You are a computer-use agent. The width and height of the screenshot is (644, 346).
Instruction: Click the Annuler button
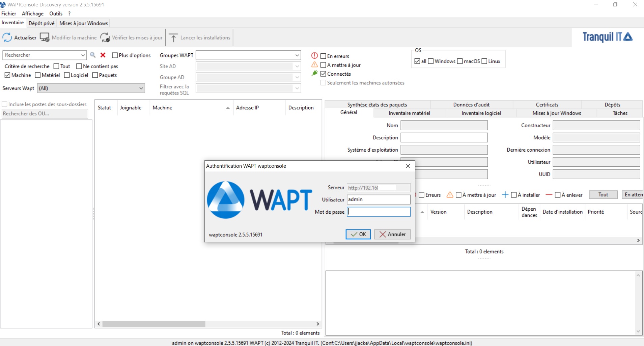click(x=392, y=234)
